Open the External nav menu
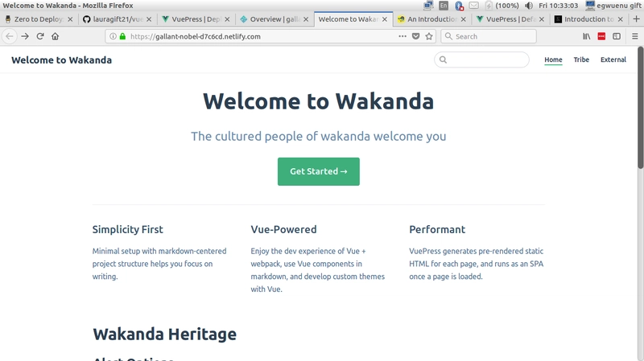 613,59
